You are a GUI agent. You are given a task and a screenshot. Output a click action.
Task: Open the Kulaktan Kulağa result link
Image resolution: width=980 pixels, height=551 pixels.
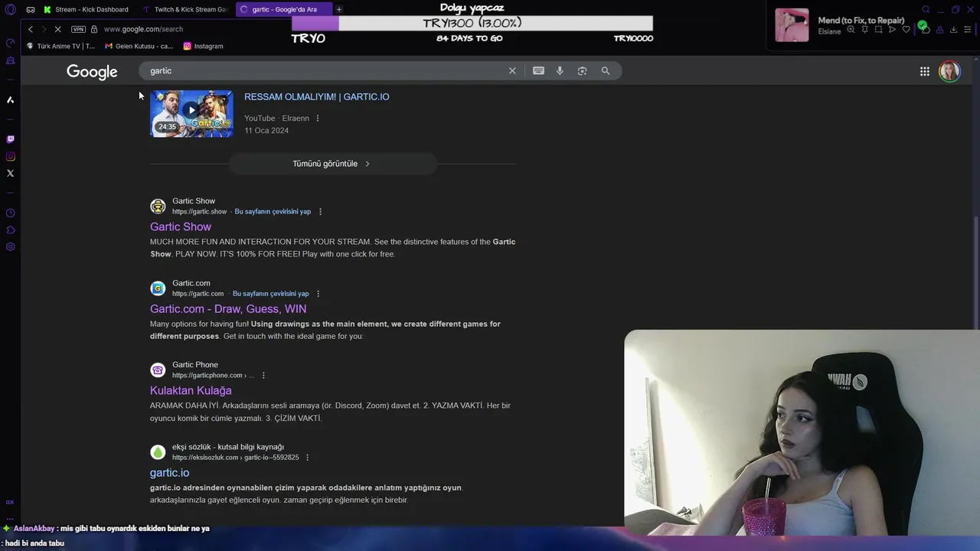[191, 390]
